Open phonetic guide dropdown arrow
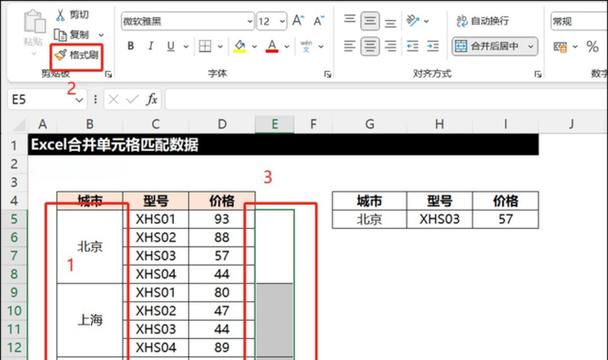Screen dimensions: 608x360 321,47
